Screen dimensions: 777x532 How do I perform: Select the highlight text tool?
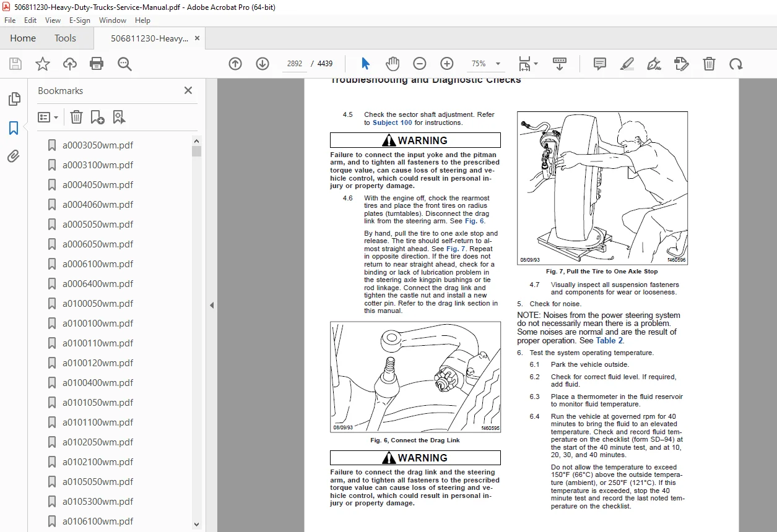(627, 64)
